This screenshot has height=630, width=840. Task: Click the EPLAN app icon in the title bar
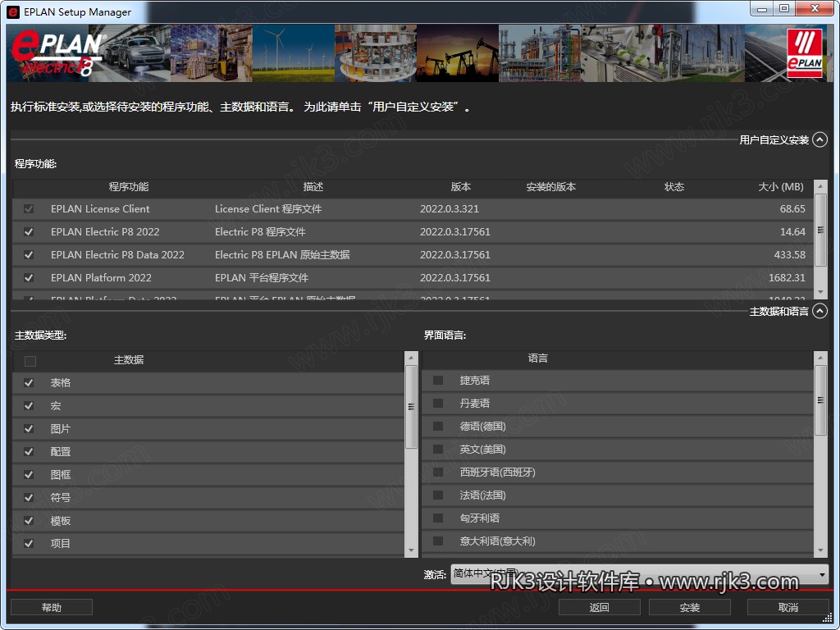tap(12, 11)
